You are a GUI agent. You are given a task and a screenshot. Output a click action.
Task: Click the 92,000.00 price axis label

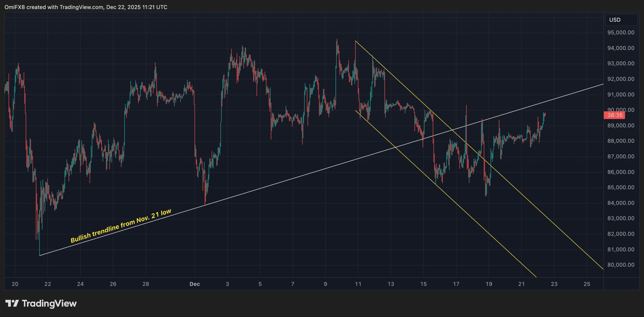click(621, 79)
